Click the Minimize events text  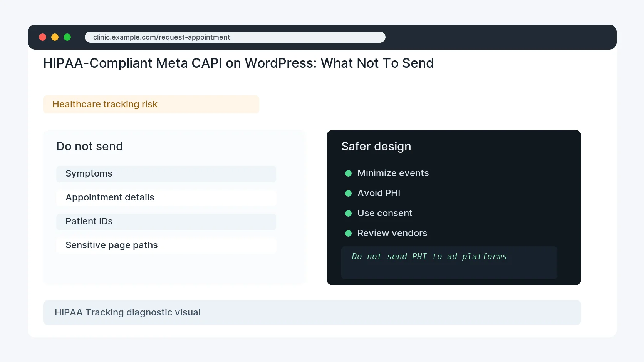click(393, 173)
